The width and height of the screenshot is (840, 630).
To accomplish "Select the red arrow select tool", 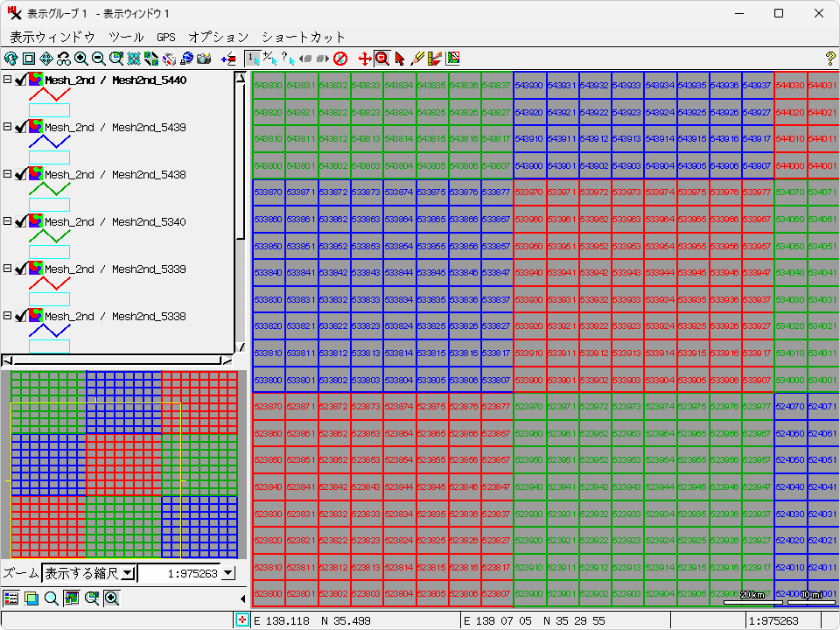I will coord(400,59).
